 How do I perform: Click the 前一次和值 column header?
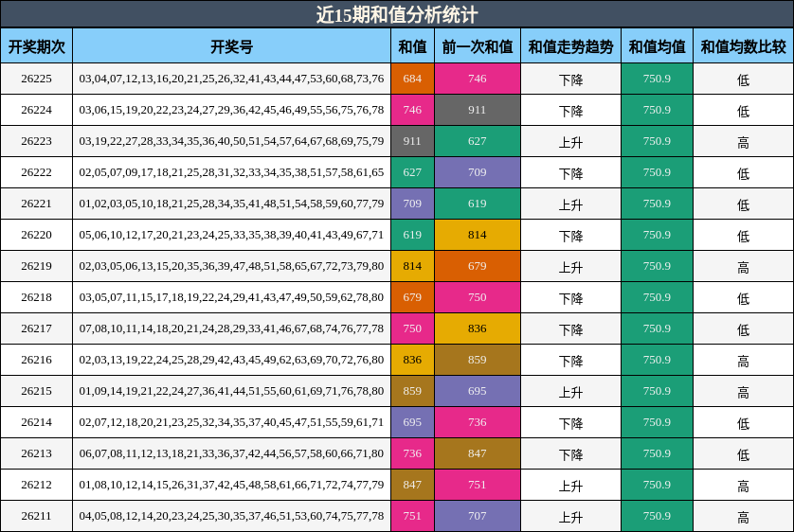477,46
